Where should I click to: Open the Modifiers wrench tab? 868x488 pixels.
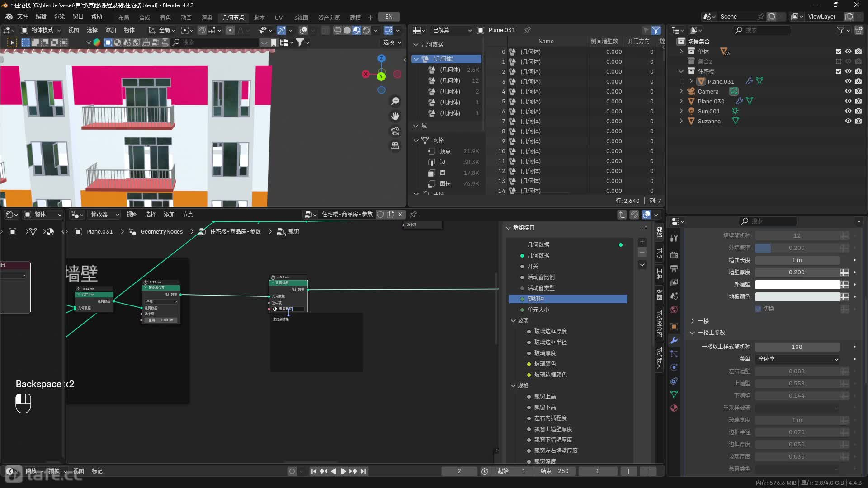(x=674, y=340)
